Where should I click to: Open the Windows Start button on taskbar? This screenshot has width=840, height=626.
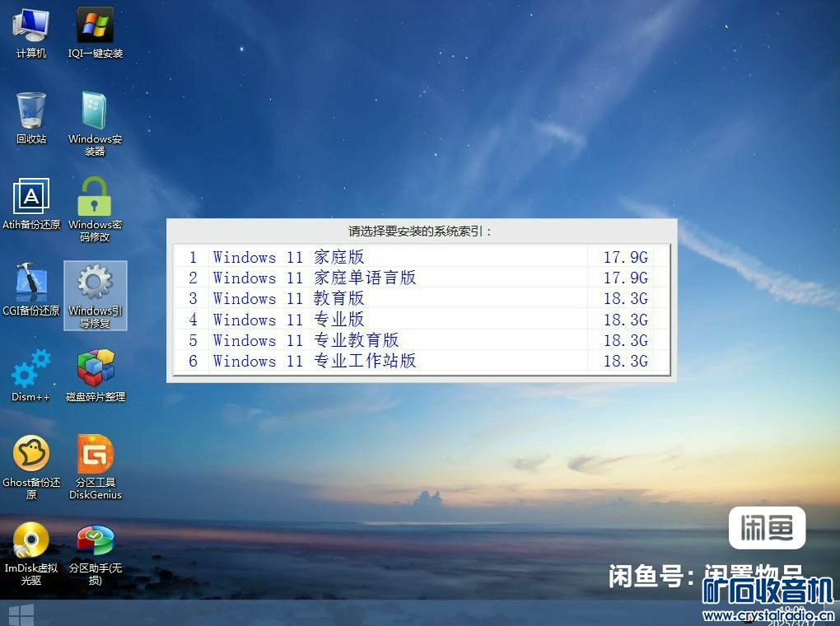click(21, 614)
